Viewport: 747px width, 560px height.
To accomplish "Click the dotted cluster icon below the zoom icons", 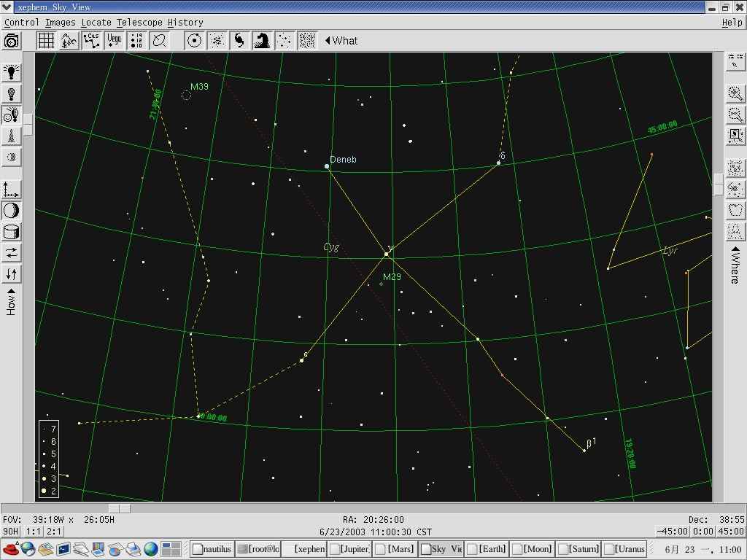I will (735, 168).
